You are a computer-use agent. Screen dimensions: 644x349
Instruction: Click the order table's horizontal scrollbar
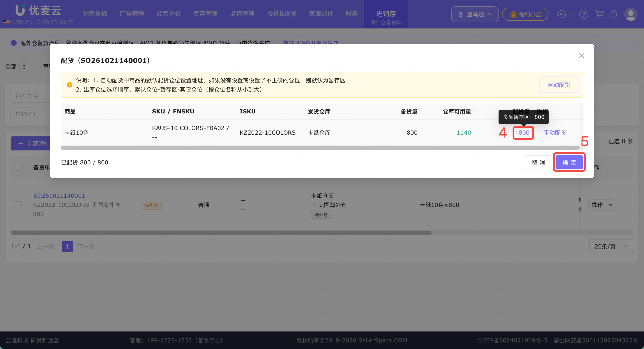tap(221, 233)
